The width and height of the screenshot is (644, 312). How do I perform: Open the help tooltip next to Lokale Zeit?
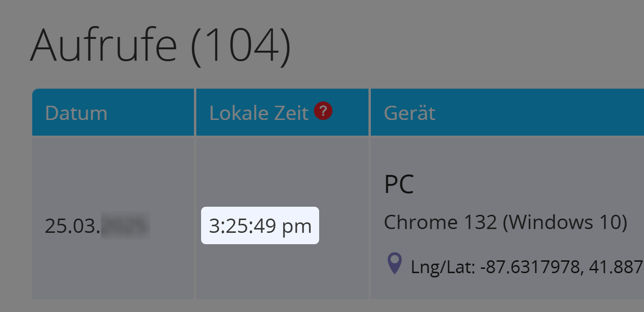pyautogui.click(x=322, y=111)
